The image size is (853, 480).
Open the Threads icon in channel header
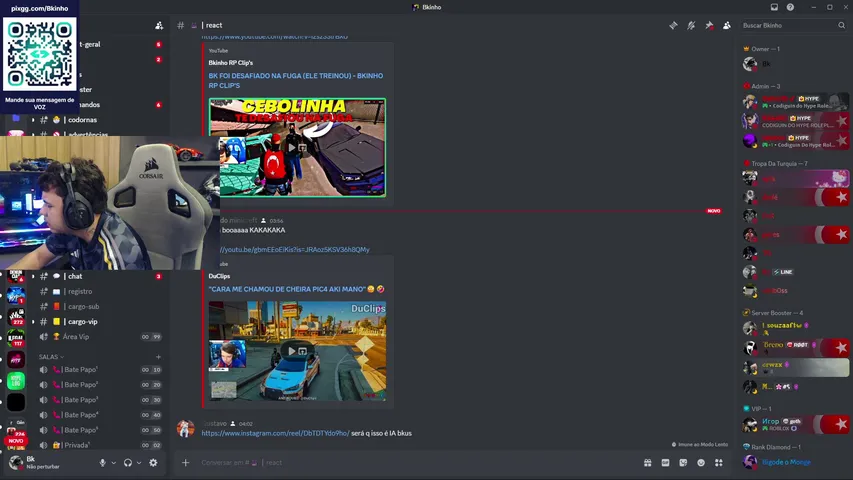tap(673, 26)
